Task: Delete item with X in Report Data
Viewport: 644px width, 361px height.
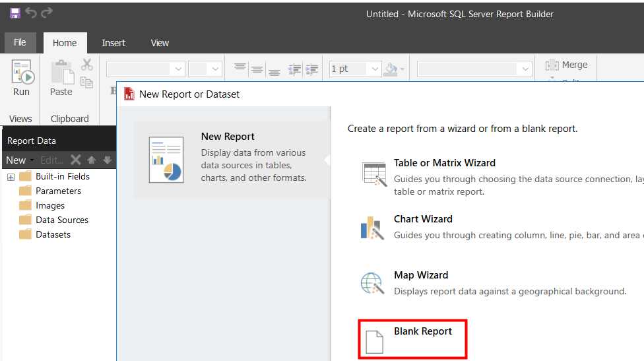Action: (x=76, y=160)
